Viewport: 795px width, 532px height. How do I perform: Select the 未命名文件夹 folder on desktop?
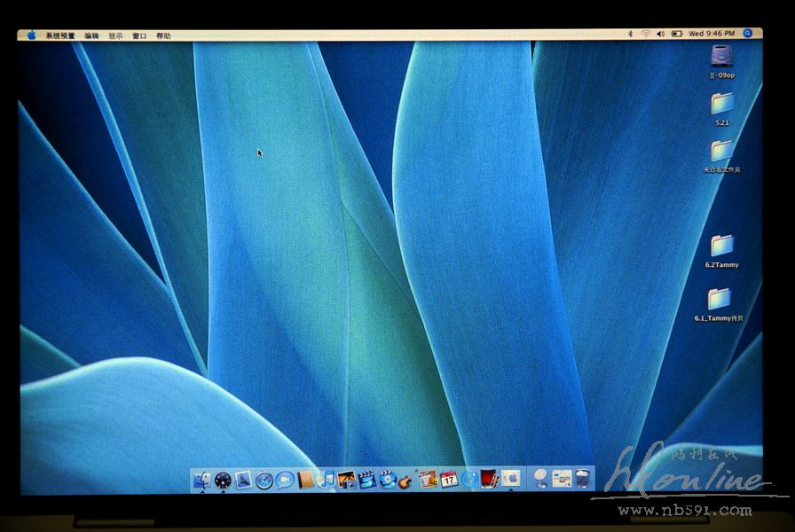[721, 151]
